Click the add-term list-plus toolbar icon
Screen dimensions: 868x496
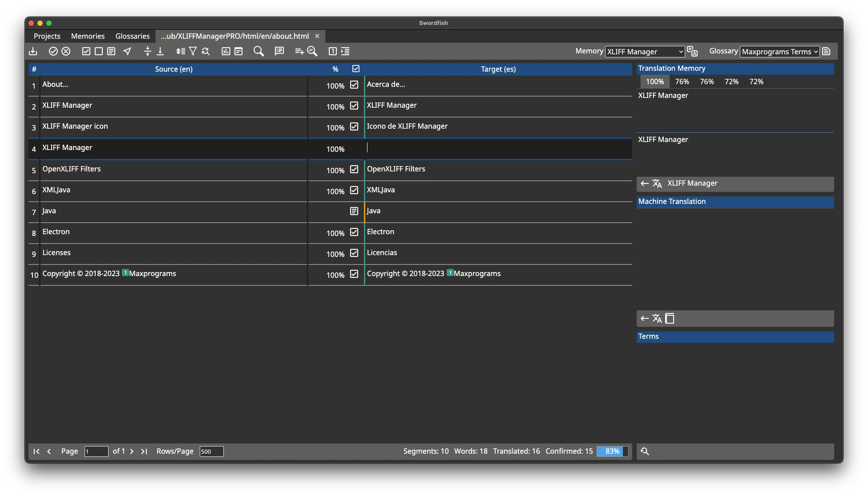(299, 51)
